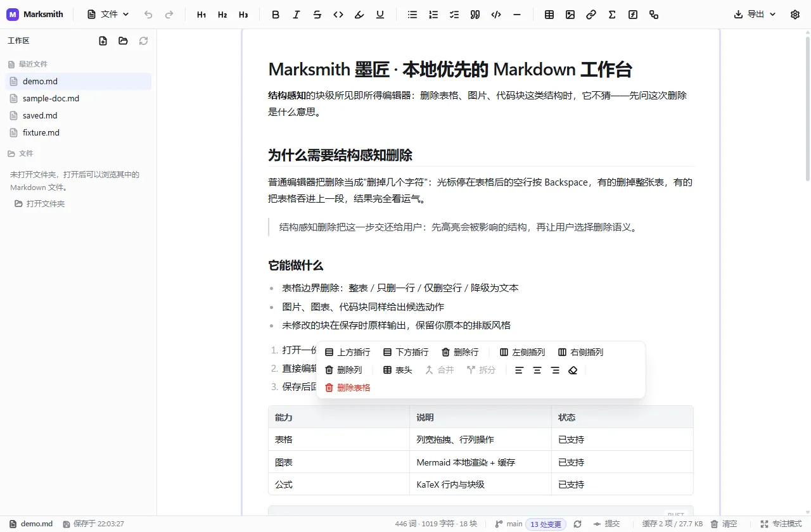Viewport: 811px width, 532px height.
Task: Insert a table via toolbar
Action: [549, 15]
